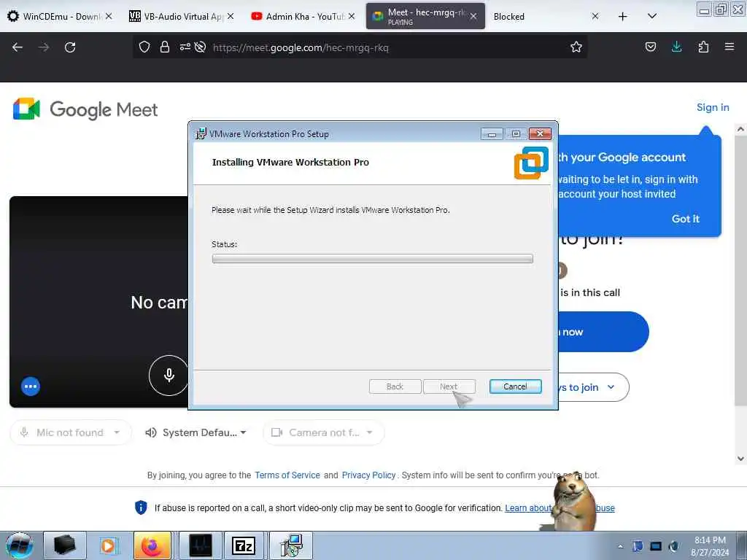Go back with the browser back arrow
Viewport: 747px width, 560px height.
point(18,47)
